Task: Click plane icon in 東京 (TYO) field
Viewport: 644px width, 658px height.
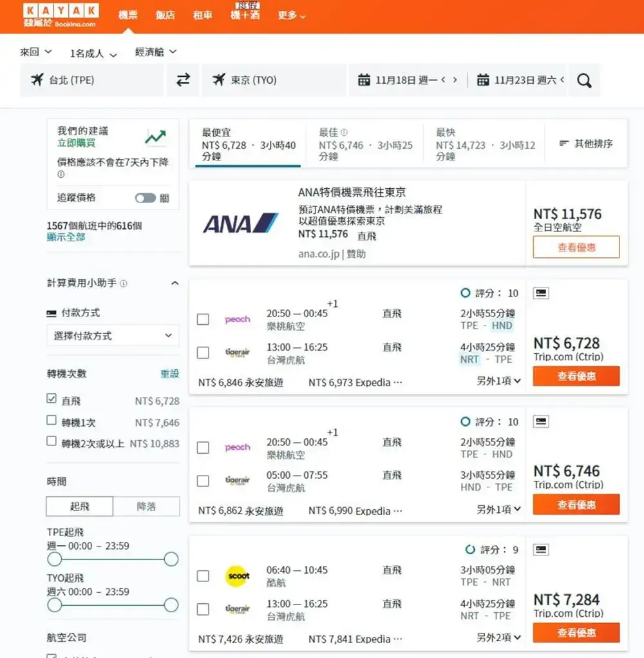Action: (219, 79)
